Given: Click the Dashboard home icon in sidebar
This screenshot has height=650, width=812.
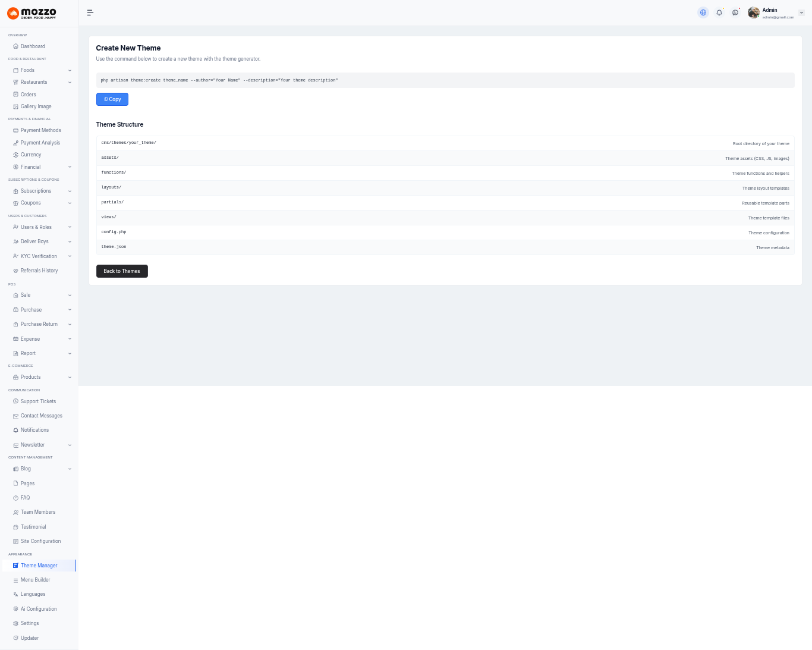Looking at the screenshot, I should pyautogui.click(x=15, y=46).
